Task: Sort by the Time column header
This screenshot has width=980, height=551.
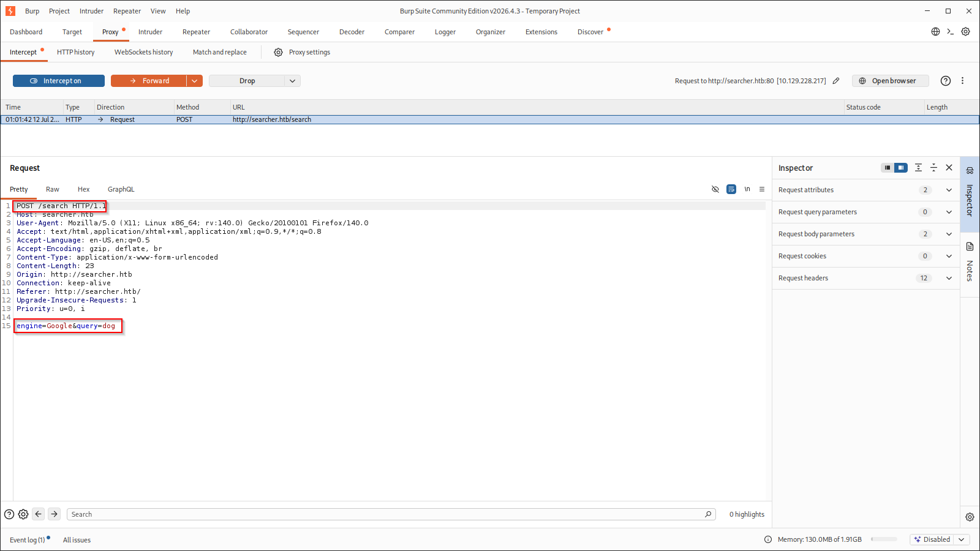Action: pos(32,107)
